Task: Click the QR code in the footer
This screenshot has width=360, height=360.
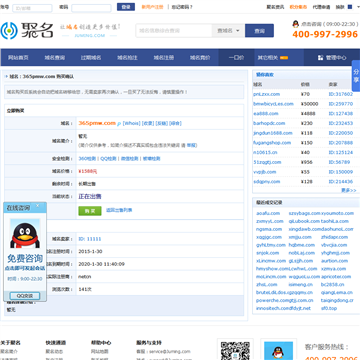Action: pos(235,350)
